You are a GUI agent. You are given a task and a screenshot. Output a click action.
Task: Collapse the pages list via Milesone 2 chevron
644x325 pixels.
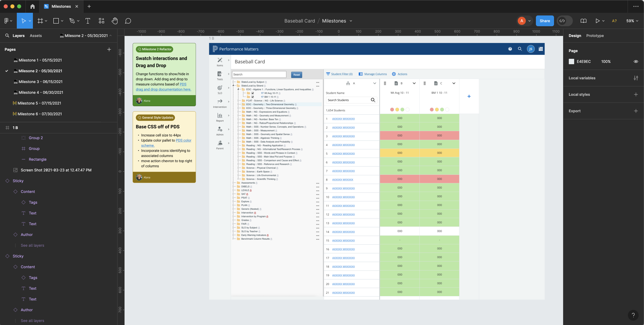(110, 36)
